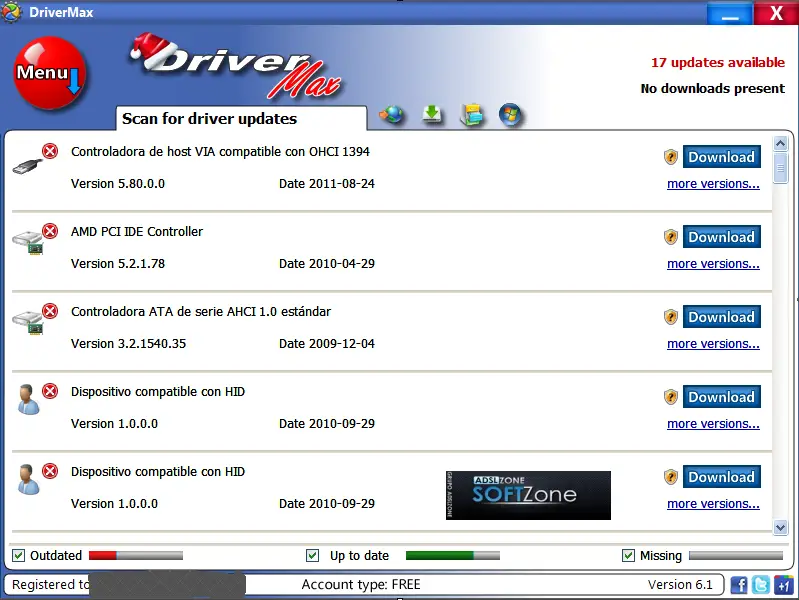Open the green arrow downloads icon

[432, 114]
